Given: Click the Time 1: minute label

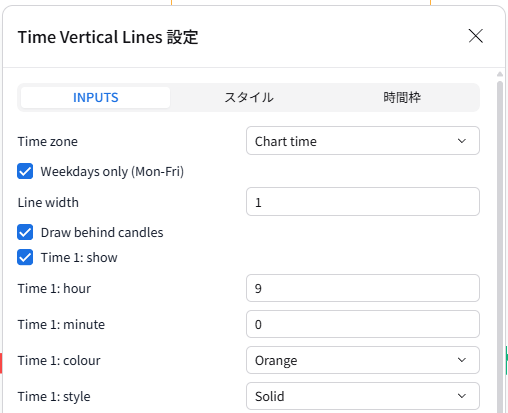Looking at the screenshot, I should pyautogui.click(x=61, y=324).
